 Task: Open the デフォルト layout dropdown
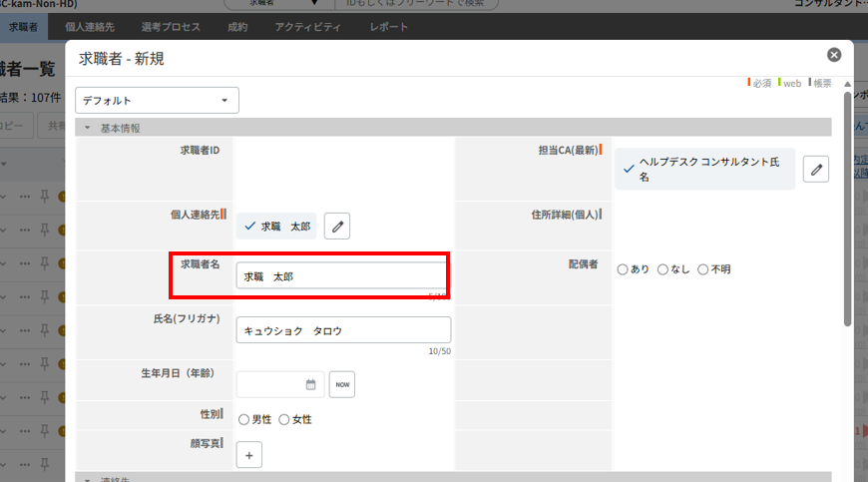(157, 100)
